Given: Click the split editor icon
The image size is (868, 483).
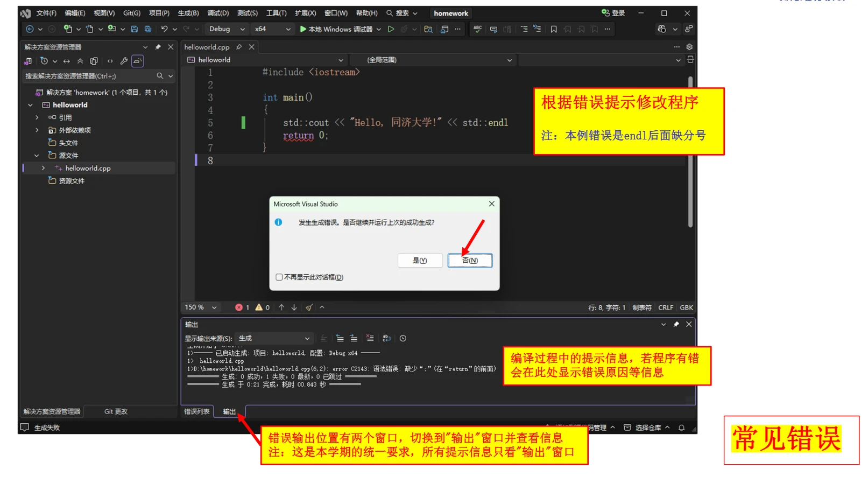Looking at the screenshot, I should (x=690, y=60).
